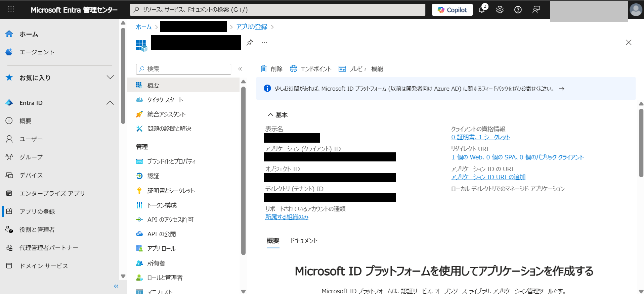This screenshot has height=294, width=644.
Task: Open the more options ellipsis
Action: pyautogui.click(x=264, y=43)
